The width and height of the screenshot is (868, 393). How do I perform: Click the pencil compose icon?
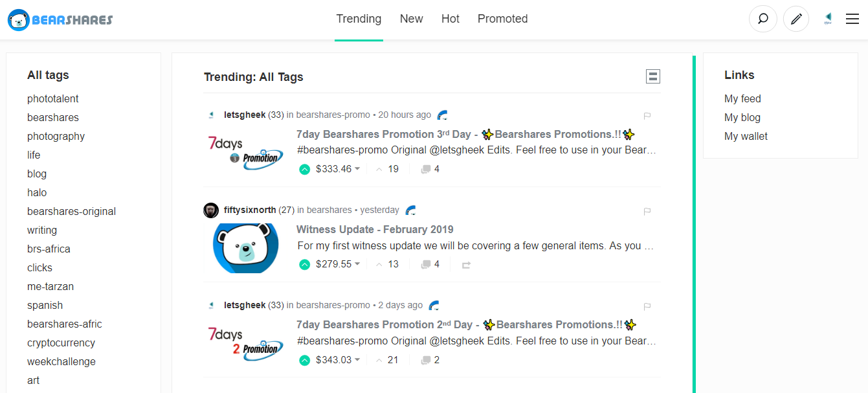pos(796,19)
